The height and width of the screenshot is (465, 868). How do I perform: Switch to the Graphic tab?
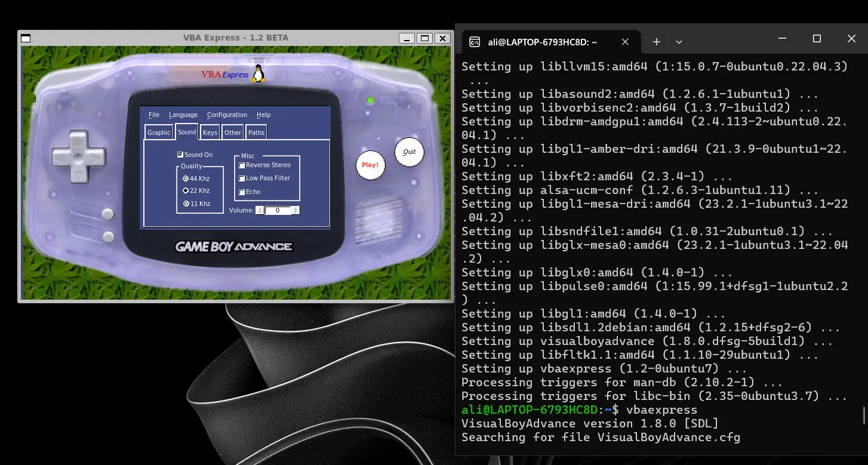coord(159,133)
